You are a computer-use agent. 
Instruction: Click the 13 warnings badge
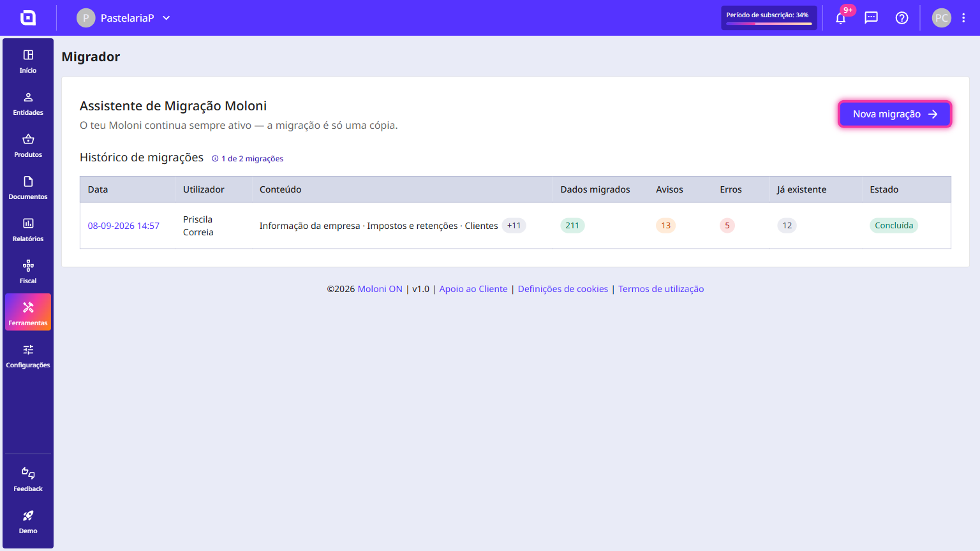tap(665, 226)
